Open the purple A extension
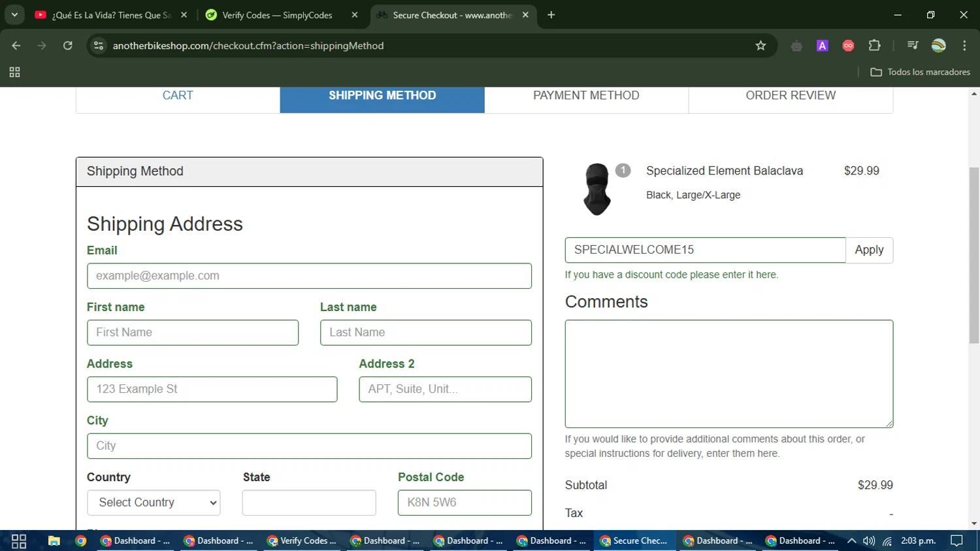980x551 pixels. tap(823, 46)
